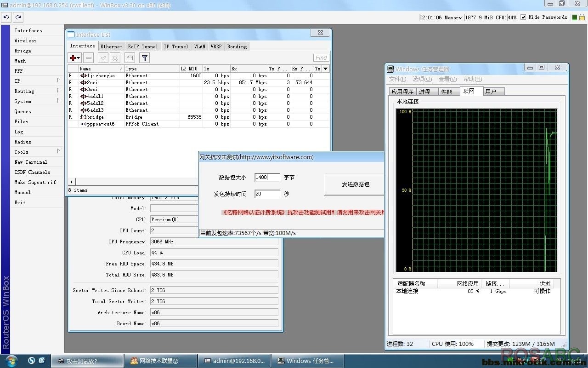
Task: Click the Sogou browser quick launch icon
Action: click(x=31, y=361)
